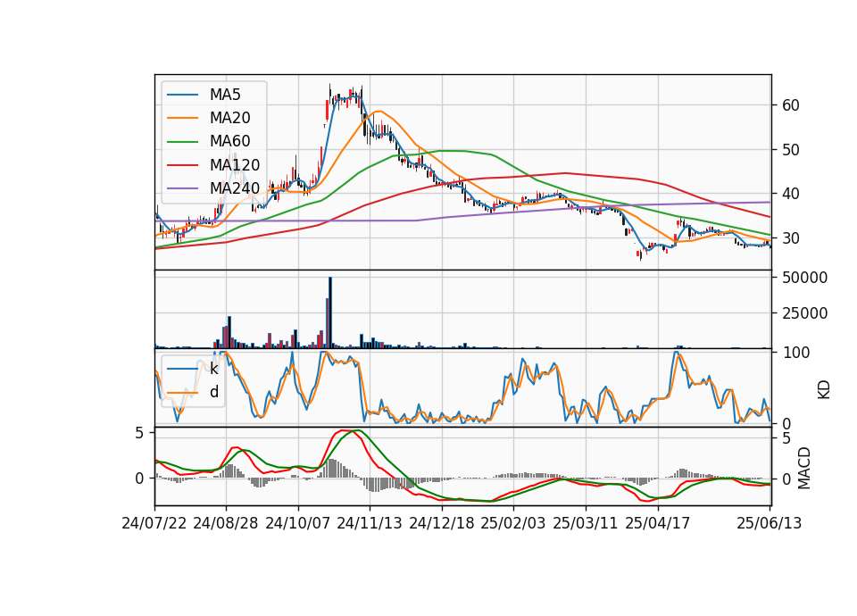Click the 'k' legend label in KD panel
This screenshot has height=616, width=857.
click(x=213, y=369)
